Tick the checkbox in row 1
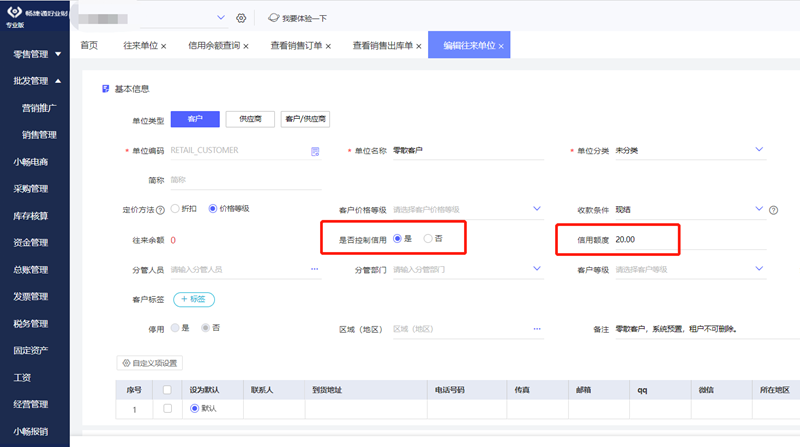This screenshot has height=447, width=800. (x=167, y=408)
